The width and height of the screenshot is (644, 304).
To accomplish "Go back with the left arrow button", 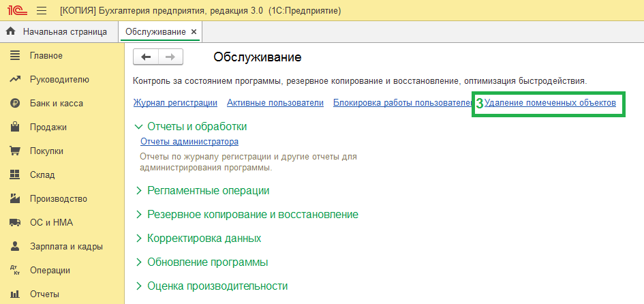I will (x=146, y=57).
